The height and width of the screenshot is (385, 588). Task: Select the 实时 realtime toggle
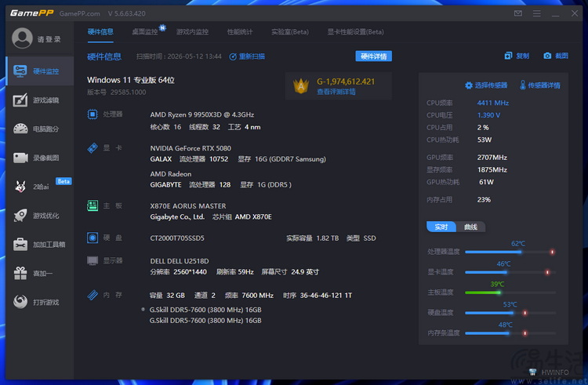441,227
